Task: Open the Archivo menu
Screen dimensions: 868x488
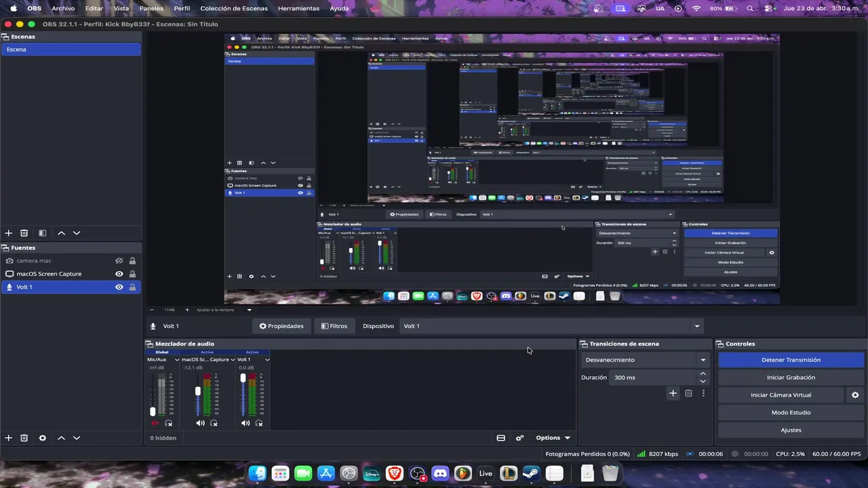Action: click(x=63, y=8)
